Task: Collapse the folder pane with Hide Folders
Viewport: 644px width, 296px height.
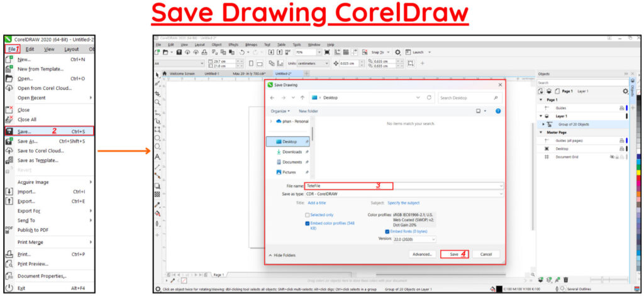Action: coord(282,255)
